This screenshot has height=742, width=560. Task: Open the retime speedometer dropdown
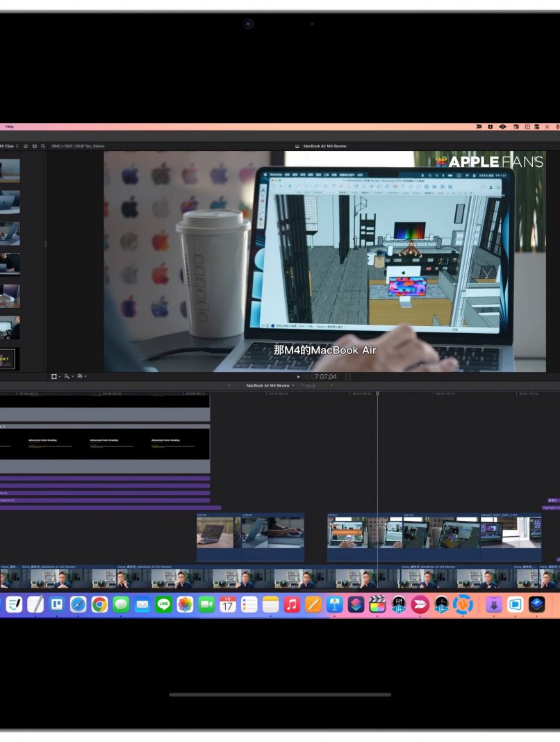81,376
